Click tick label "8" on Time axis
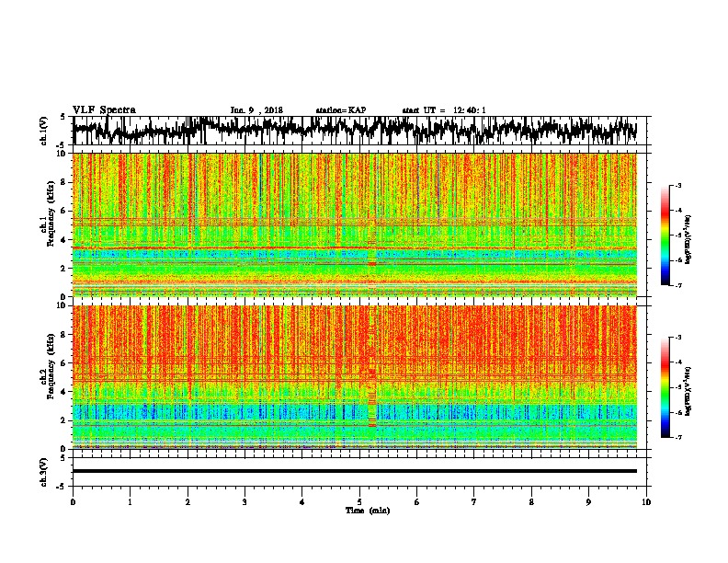Viewport: 728px width, 563px height. 531,502
